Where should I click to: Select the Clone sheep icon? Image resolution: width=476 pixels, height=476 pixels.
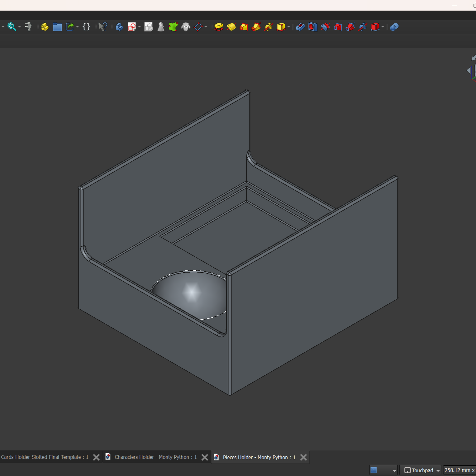[x=186, y=27]
